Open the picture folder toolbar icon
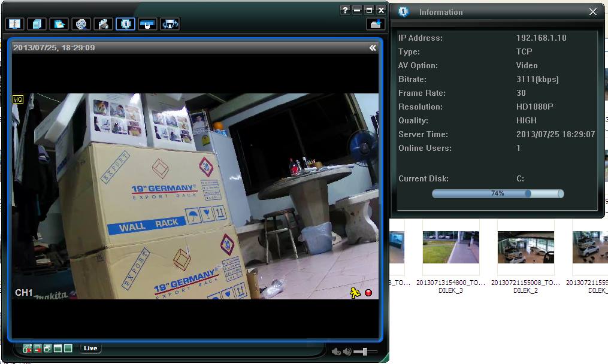The height and width of the screenshot is (364, 608). [59, 24]
